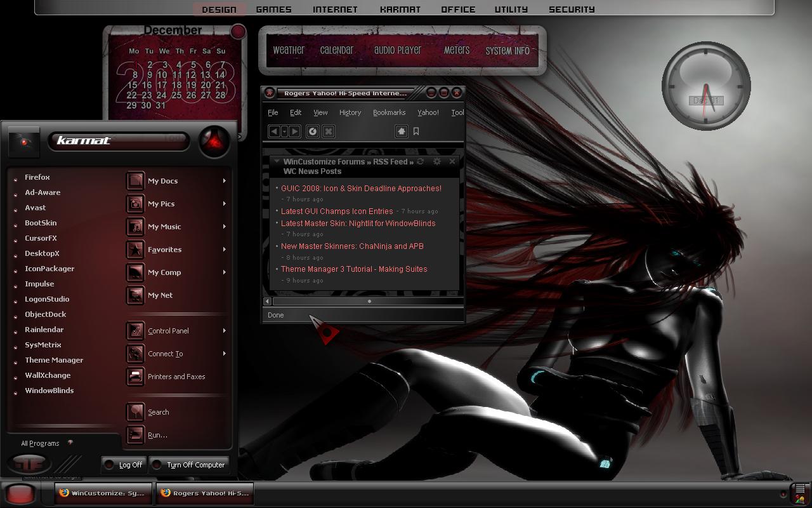Viewport: 812px width, 508px height.
Task: Click the browser Stop loading icon
Action: (x=329, y=131)
